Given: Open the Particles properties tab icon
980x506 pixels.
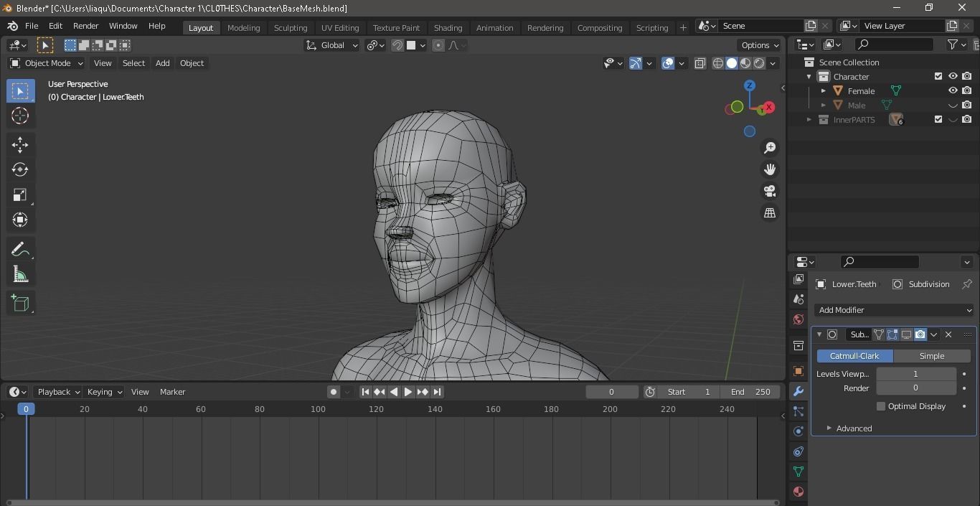Looking at the screenshot, I should 798,411.
